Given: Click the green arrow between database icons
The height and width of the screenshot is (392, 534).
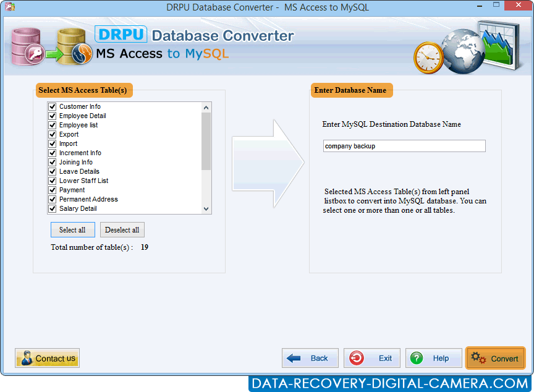Looking at the screenshot, I should 54,54.
